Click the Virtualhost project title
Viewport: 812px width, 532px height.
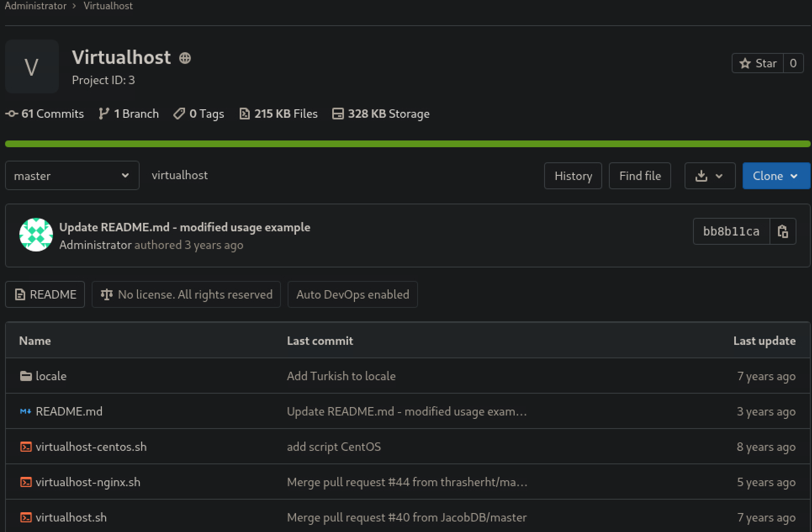(122, 57)
